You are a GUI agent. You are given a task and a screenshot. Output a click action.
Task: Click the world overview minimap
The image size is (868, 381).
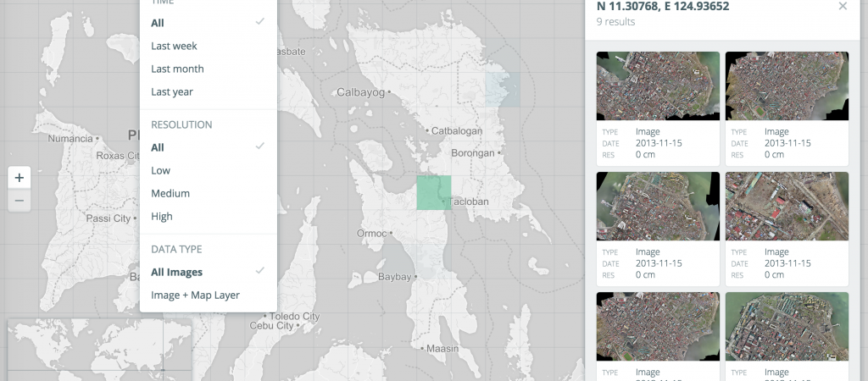click(x=100, y=350)
